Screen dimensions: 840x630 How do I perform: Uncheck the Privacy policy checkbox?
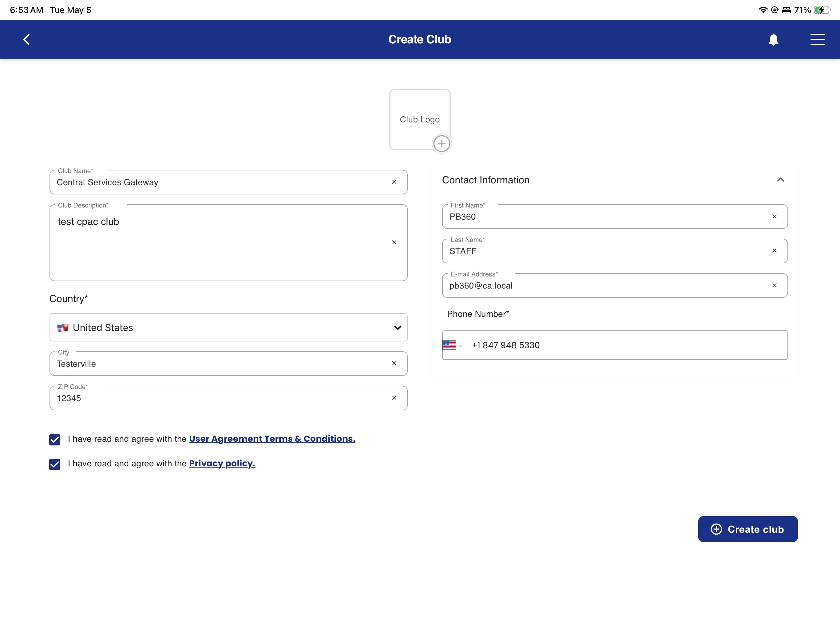55,464
